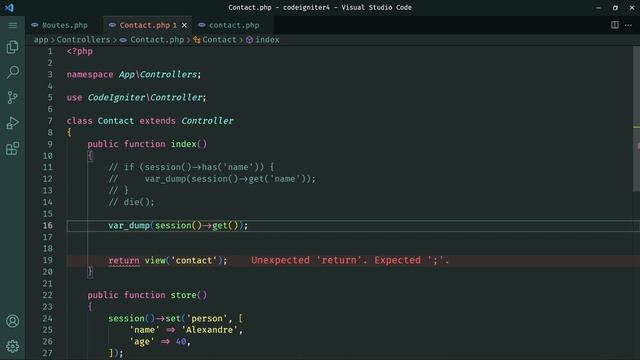The image size is (640, 360).
Task: Open the Explorer view
Action: coord(12,47)
